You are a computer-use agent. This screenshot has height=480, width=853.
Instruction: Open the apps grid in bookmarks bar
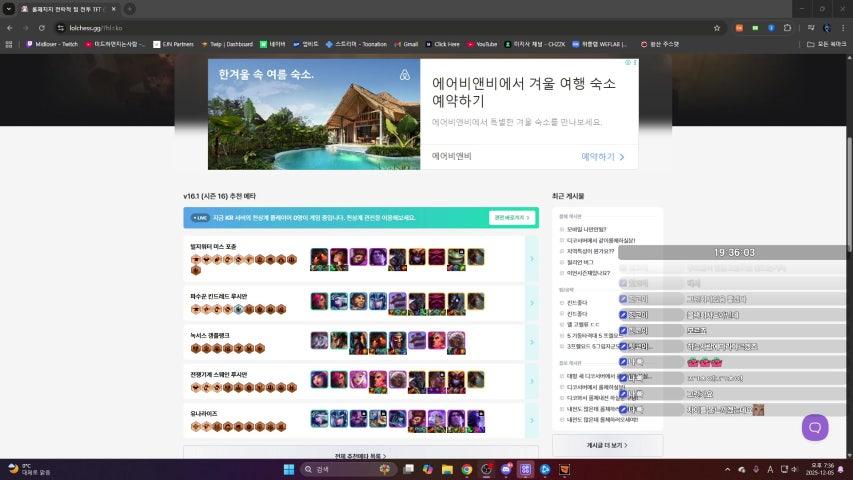pyautogui.click(x=9, y=44)
